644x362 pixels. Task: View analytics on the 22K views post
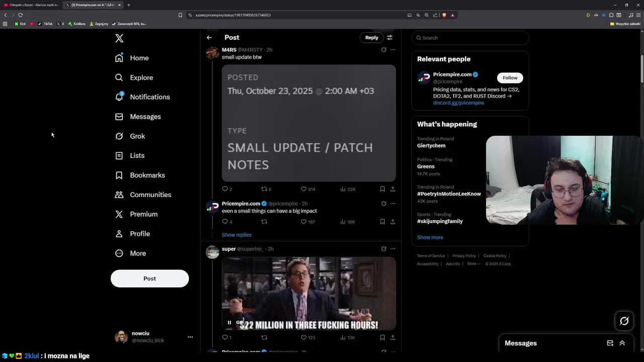click(x=348, y=189)
